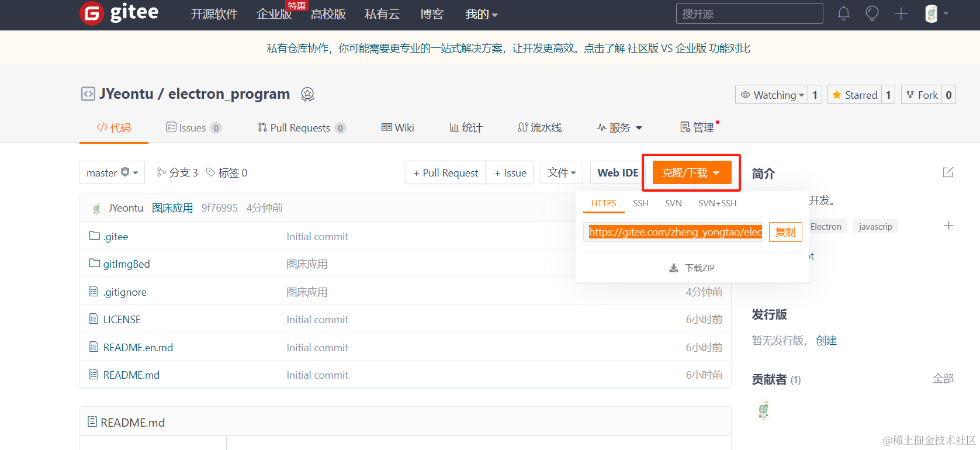980x450 pixels.
Task: Open the master branch dropdown
Action: pyautogui.click(x=112, y=172)
